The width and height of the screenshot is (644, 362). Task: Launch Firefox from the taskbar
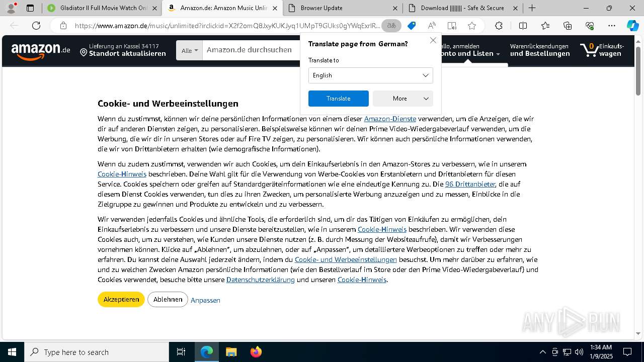click(x=256, y=352)
